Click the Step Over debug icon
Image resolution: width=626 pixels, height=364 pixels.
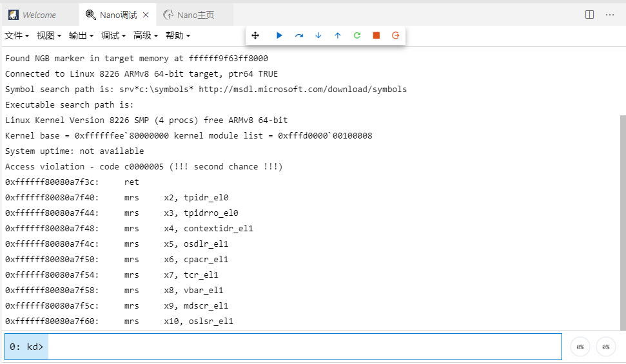coord(298,35)
